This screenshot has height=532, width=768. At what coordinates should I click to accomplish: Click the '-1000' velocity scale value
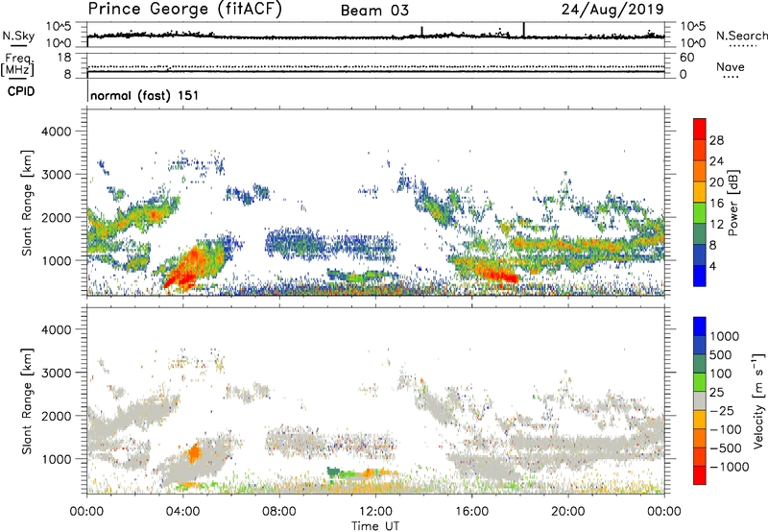tap(729, 467)
